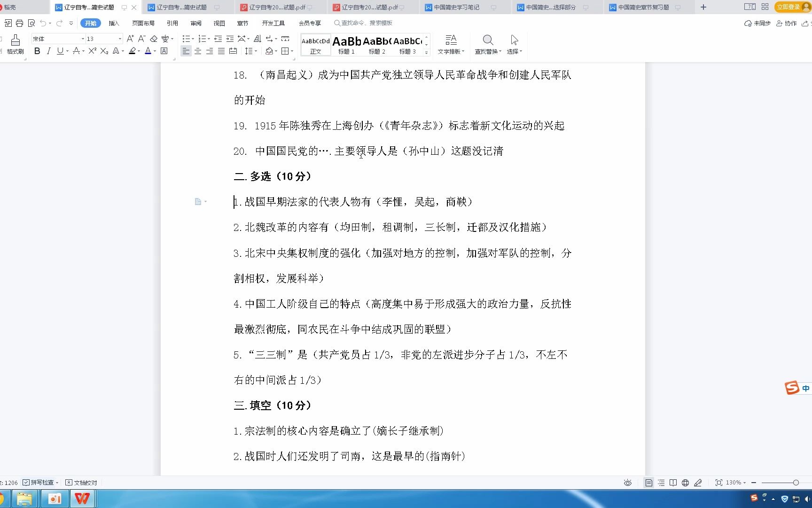This screenshot has height=508, width=812.
Task: Click the Sogou input method S icon floating at right
Action: click(x=792, y=388)
